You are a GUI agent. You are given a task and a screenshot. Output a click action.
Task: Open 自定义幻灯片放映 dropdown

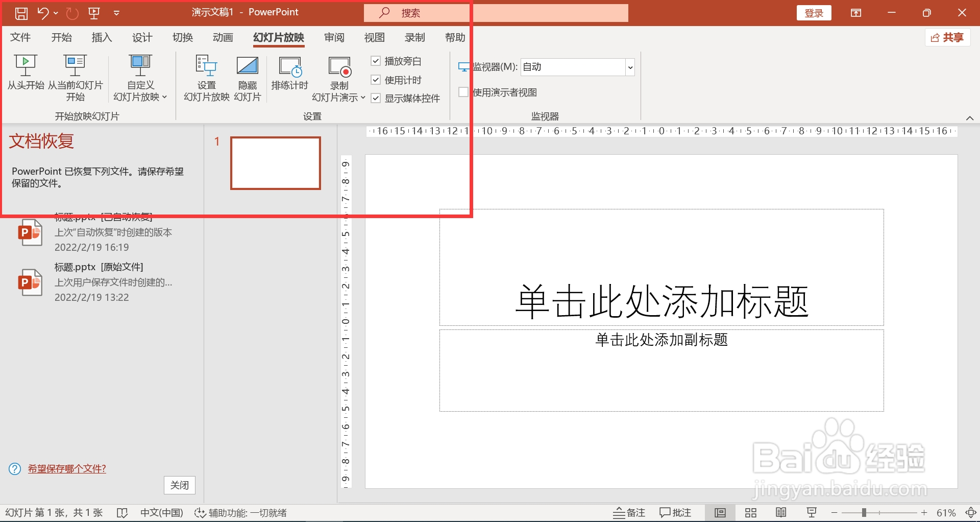click(x=140, y=78)
